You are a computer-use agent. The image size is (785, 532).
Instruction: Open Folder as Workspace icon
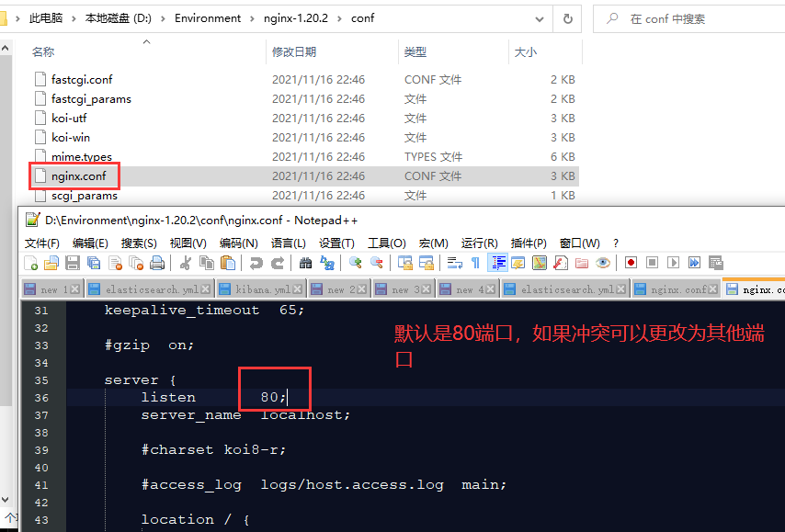click(x=582, y=263)
